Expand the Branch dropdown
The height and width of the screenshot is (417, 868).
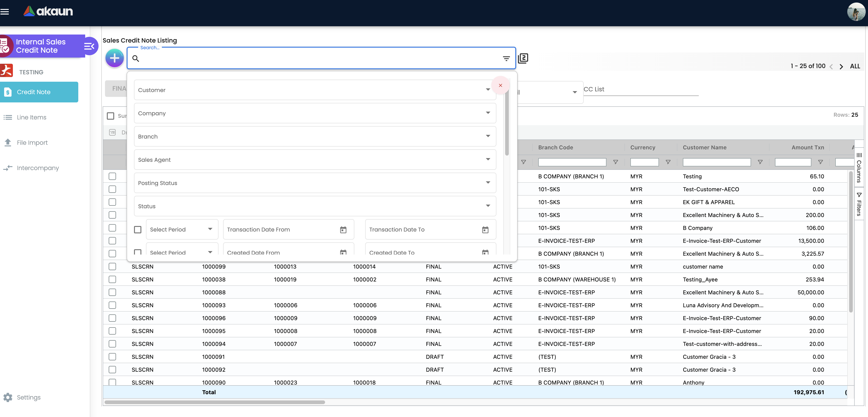tap(315, 136)
